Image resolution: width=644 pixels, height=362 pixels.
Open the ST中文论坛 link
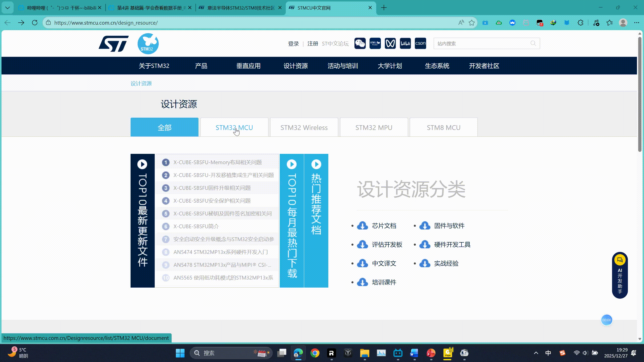335,44
